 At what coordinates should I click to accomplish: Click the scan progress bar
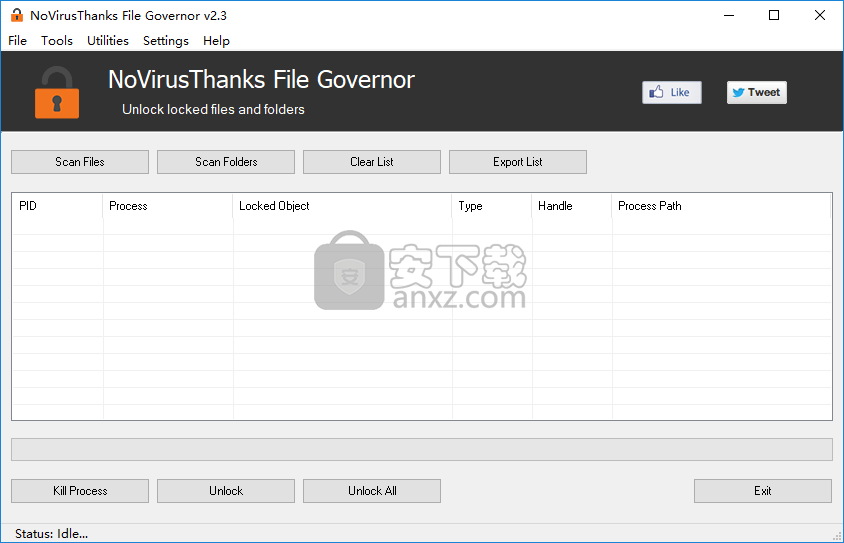pyautogui.click(x=422, y=449)
